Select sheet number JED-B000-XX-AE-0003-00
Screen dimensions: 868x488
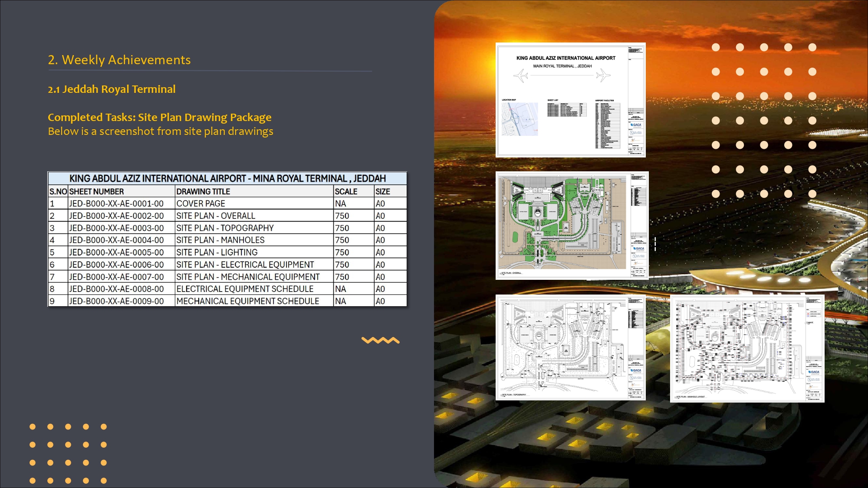point(122,228)
